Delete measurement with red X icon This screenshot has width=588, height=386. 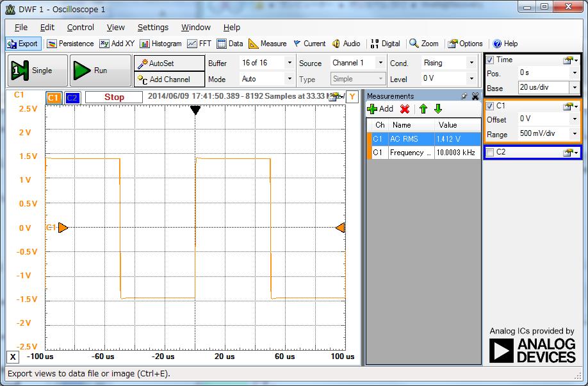point(405,109)
